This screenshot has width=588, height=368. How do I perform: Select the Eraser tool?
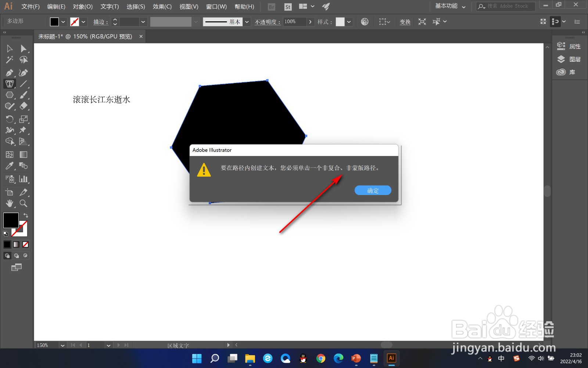coord(23,106)
